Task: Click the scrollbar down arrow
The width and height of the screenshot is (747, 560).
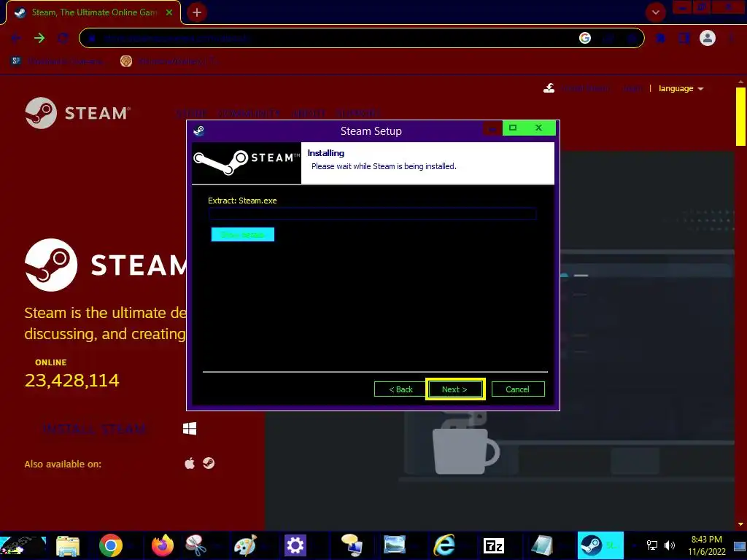Action: [x=740, y=524]
